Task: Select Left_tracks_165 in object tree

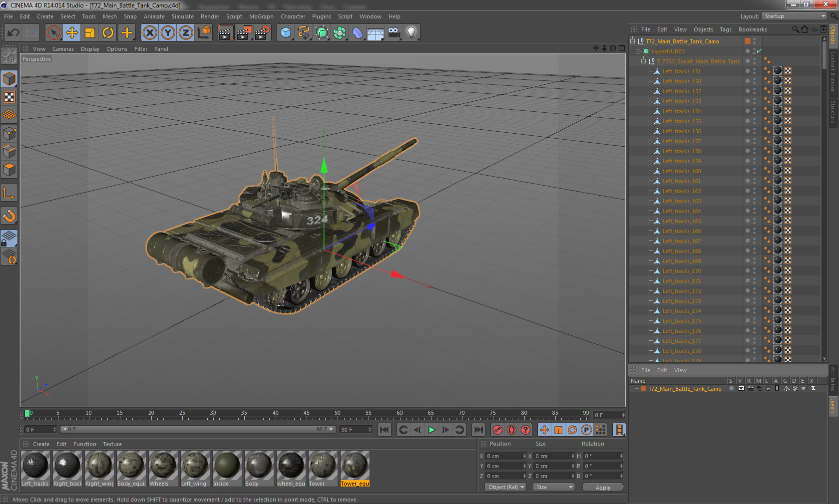Action: [x=682, y=221]
